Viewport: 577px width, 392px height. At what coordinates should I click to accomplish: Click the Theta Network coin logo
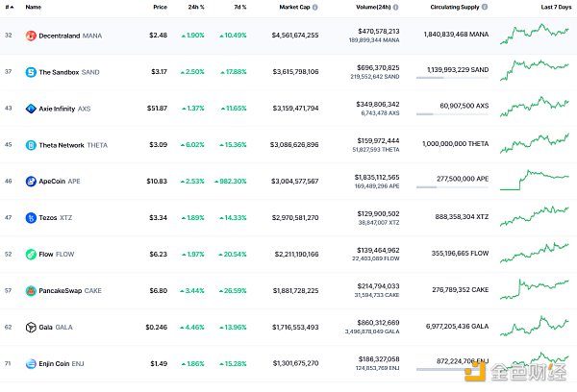[x=31, y=145]
